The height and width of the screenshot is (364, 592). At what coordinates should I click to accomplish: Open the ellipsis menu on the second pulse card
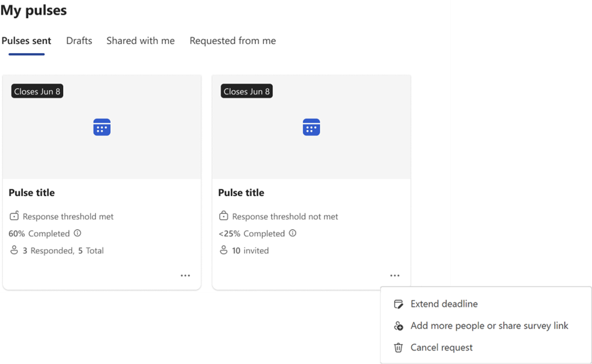(395, 275)
